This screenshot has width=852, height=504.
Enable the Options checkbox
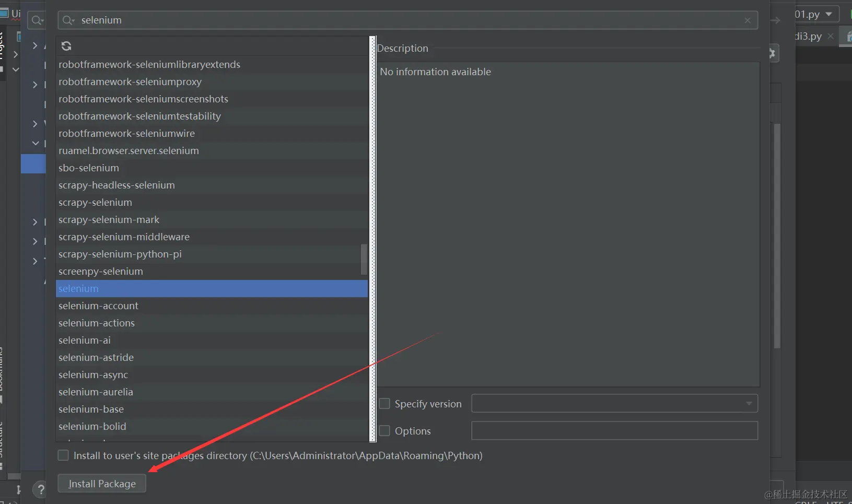(x=385, y=431)
